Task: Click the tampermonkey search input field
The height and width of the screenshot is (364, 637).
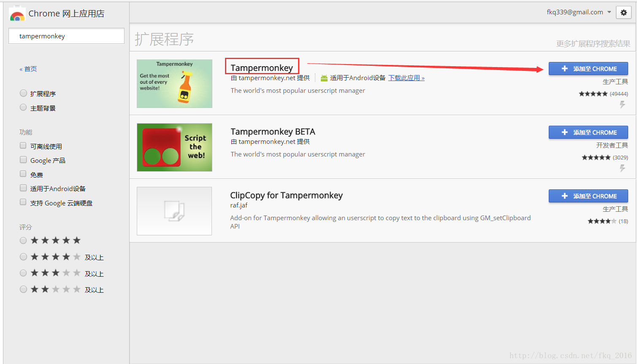Action: (66, 36)
